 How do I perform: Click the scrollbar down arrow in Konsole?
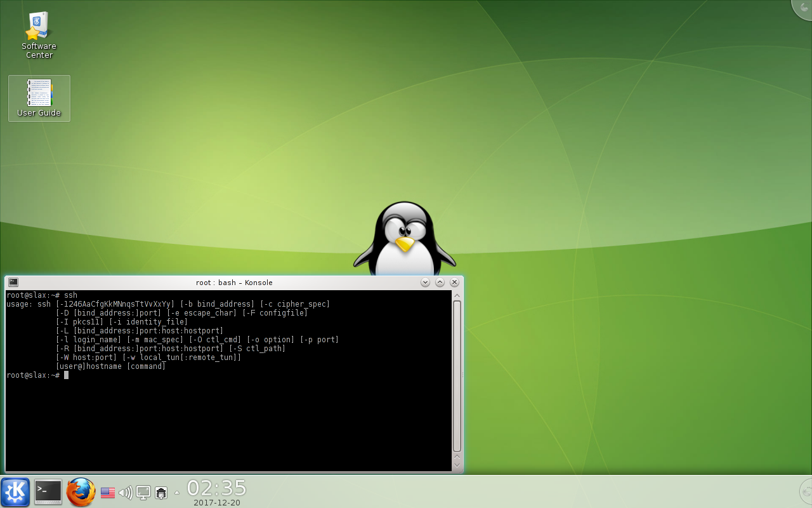pyautogui.click(x=457, y=465)
